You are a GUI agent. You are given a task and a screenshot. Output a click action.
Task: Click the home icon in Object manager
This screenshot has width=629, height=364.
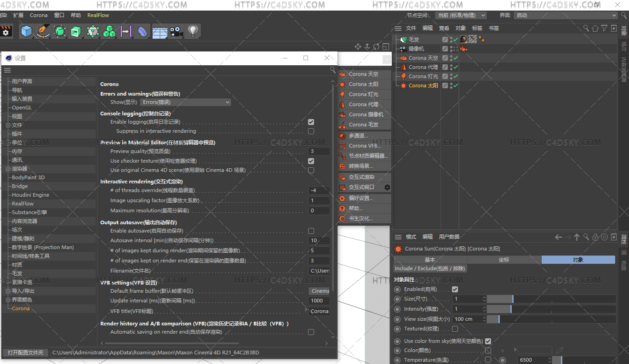pyautogui.click(x=595, y=28)
